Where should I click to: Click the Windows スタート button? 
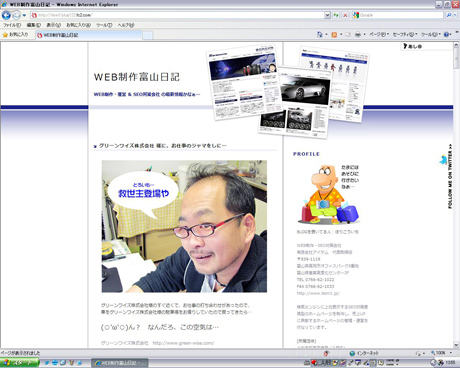click(19, 363)
